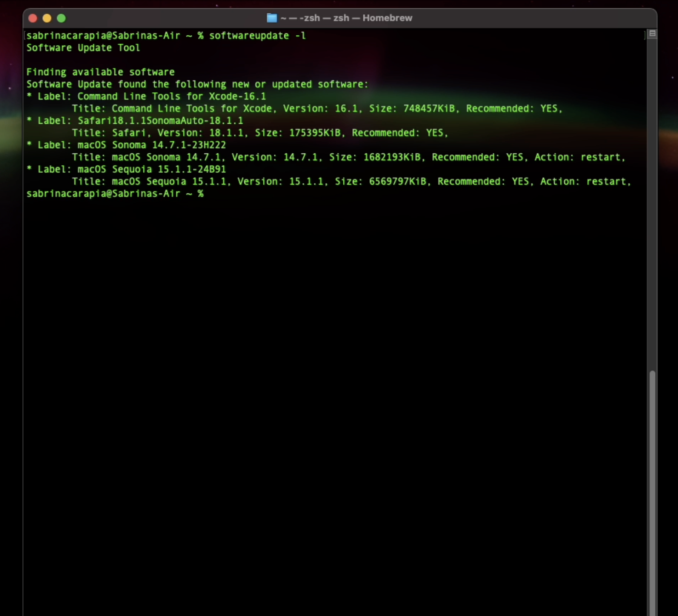This screenshot has width=678, height=616.
Task: Click the empty prompt at the bottom line
Action: [x=115, y=194]
